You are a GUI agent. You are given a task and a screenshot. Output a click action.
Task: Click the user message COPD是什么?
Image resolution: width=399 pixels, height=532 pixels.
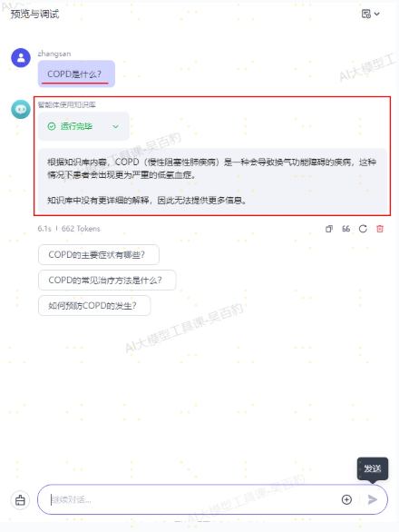point(76,74)
